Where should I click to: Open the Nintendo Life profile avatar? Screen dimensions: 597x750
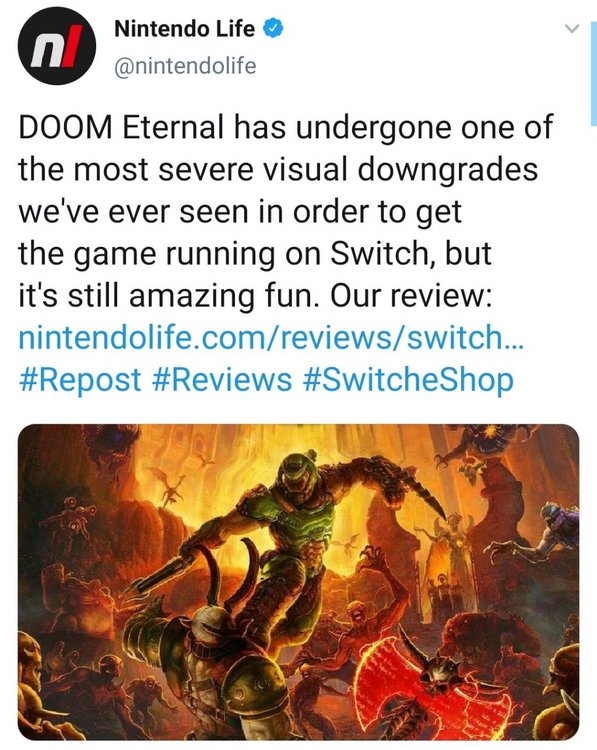pyautogui.click(x=57, y=46)
